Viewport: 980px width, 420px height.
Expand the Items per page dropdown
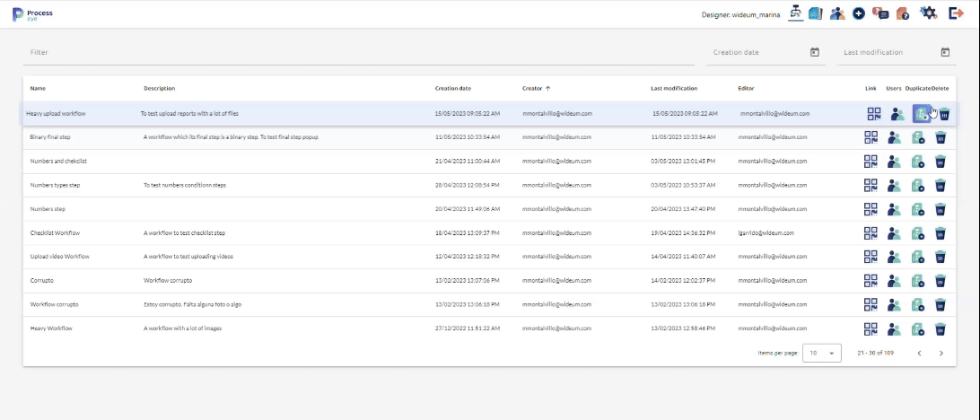point(822,353)
